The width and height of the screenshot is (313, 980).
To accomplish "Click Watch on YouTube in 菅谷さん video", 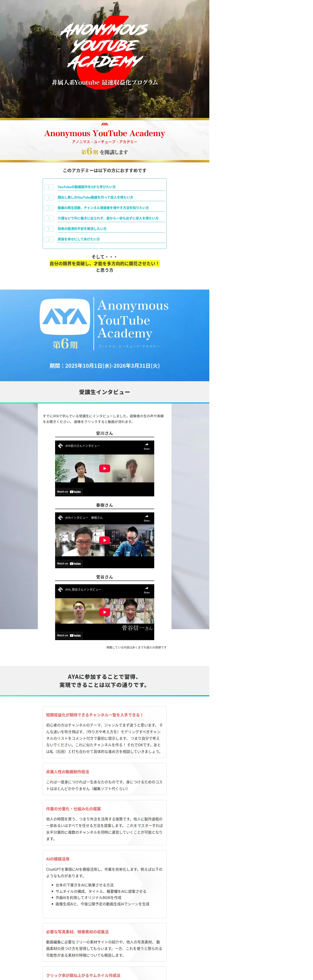I will tap(69, 635).
